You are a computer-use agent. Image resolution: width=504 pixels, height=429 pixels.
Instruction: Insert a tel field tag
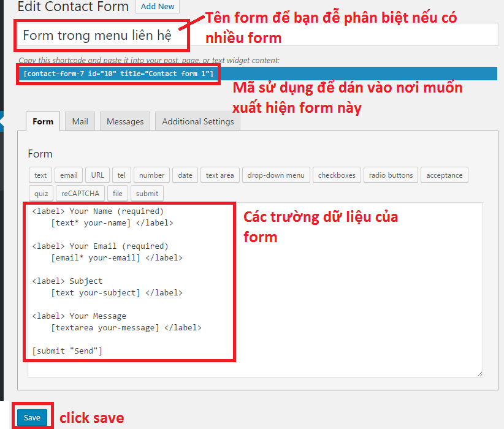pos(121,175)
